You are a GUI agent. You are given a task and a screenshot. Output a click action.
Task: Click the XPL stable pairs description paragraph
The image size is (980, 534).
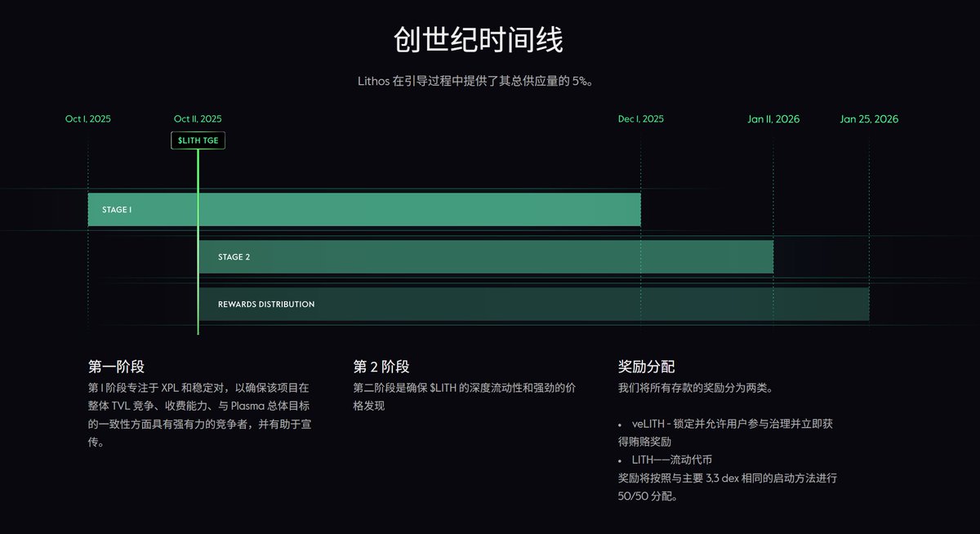click(198, 415)
